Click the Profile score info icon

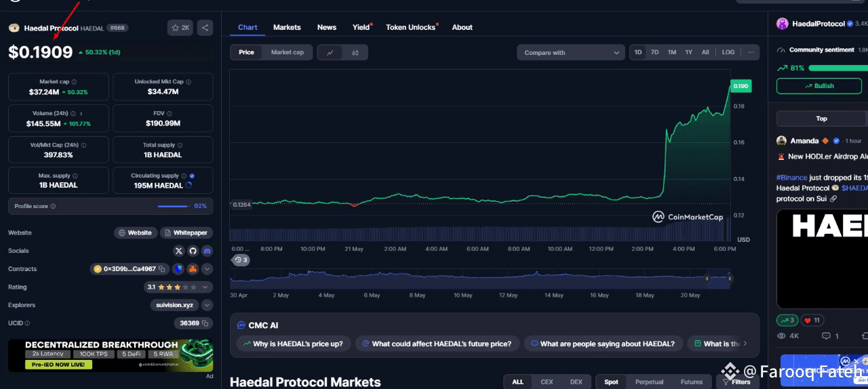click(x=53, y=206)
